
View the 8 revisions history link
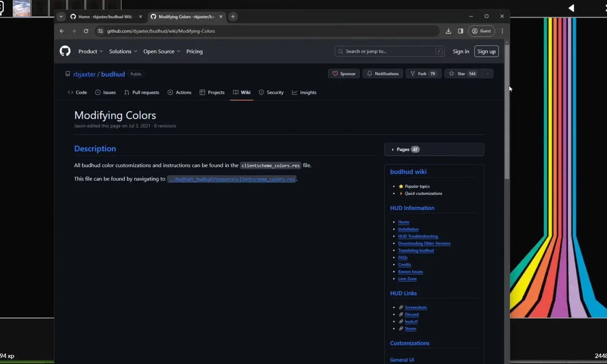[165, 126]
